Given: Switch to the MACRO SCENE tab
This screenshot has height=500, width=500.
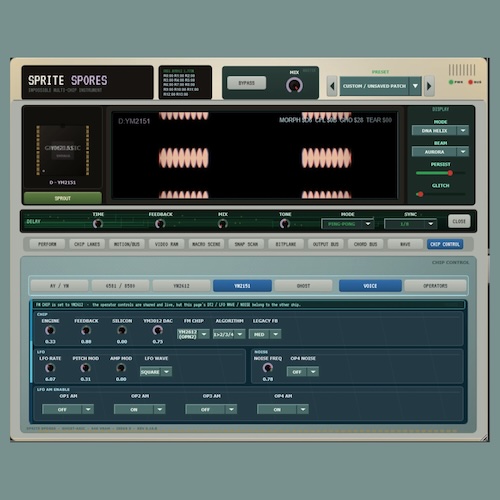Looking at the screenshot, I should [x=206, y=244].
